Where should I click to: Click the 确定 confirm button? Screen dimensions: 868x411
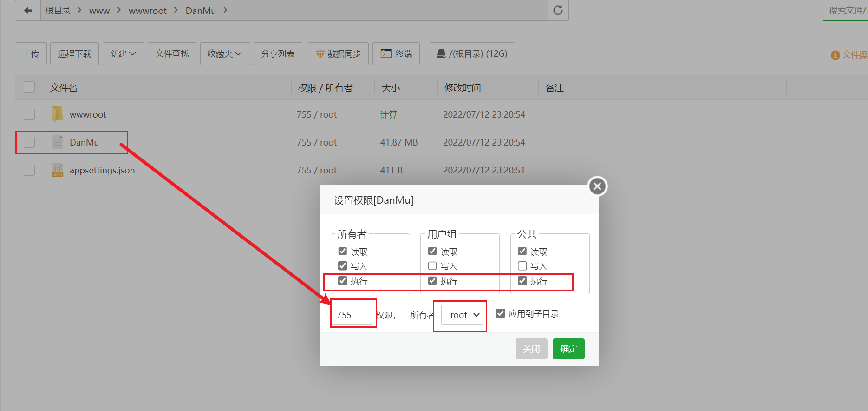[568, 349]
